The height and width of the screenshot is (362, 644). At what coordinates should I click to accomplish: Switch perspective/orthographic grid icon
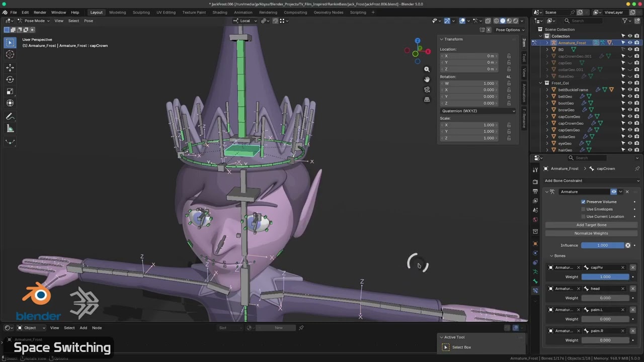[x=427, y=100]
